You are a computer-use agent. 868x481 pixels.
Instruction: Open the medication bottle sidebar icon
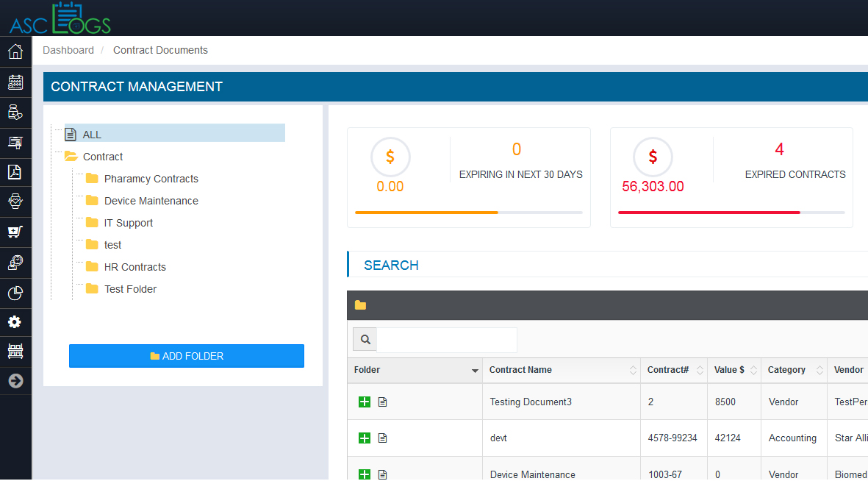pos(15,113)
